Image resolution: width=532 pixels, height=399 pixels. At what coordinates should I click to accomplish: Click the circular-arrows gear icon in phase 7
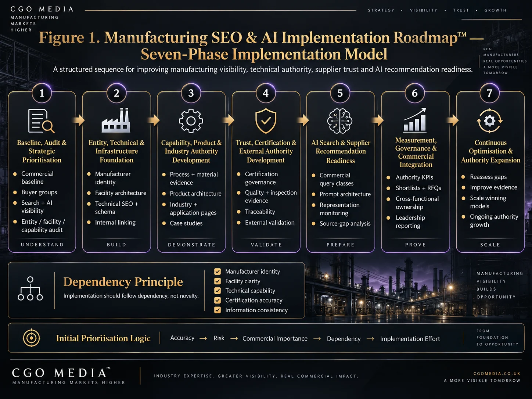pos(490,121)
